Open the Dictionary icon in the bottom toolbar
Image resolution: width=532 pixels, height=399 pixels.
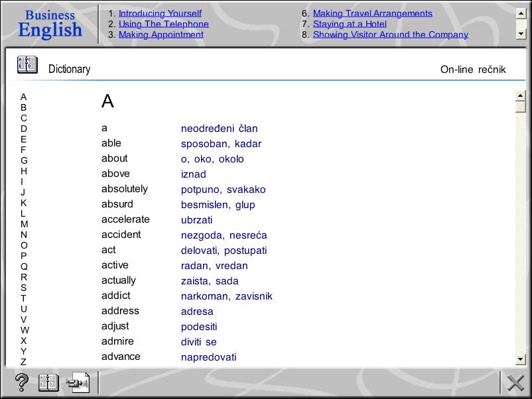coord(48,382)
